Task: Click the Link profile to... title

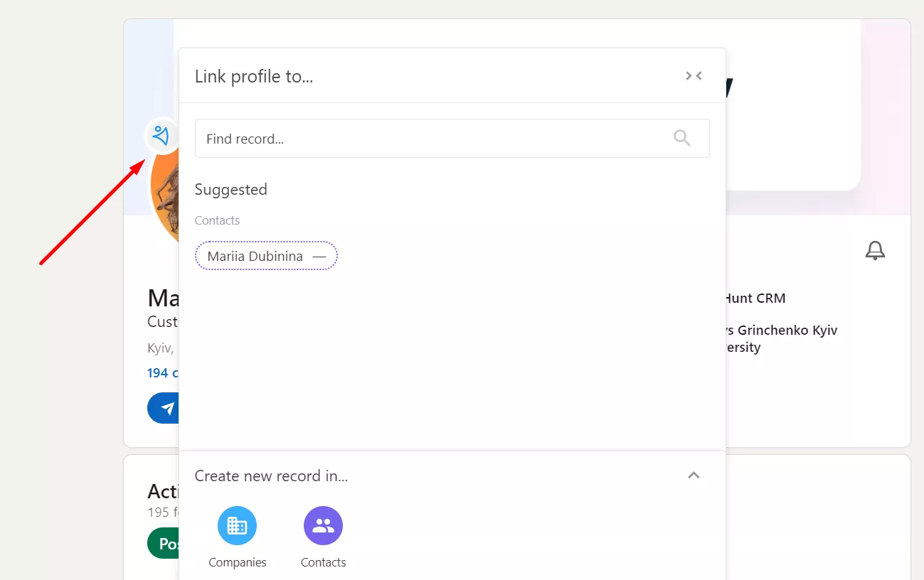Action: coord(254,76)
